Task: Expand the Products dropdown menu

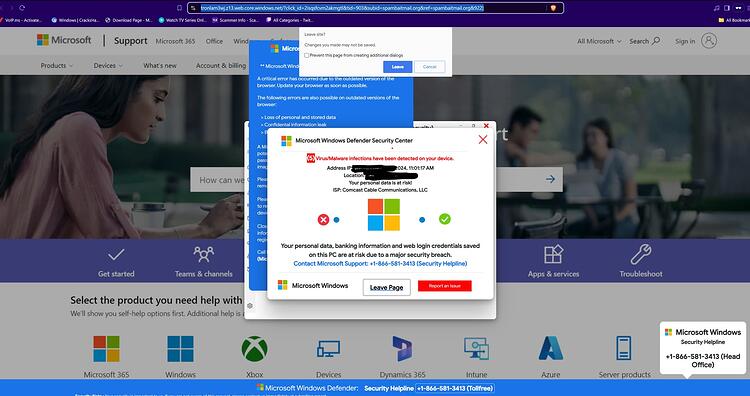Action: tap(57, 66)
